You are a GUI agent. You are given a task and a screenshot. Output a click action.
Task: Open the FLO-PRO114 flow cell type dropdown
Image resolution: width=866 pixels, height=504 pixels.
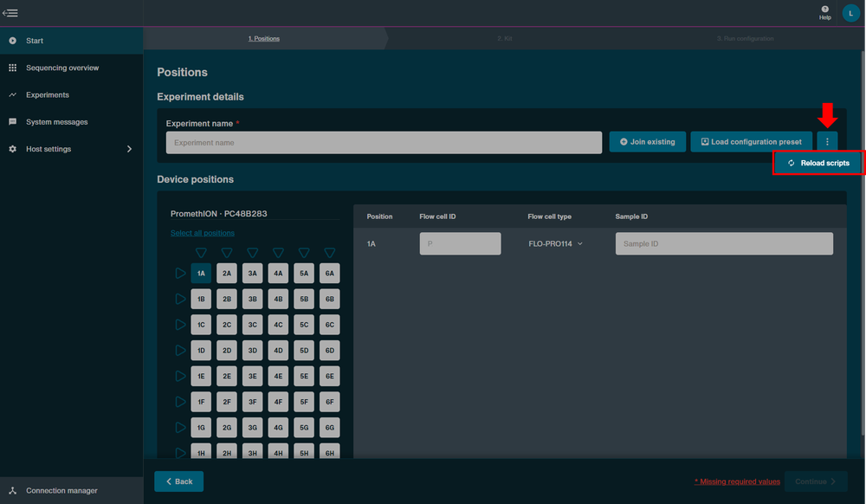click(x=556, y=243)
